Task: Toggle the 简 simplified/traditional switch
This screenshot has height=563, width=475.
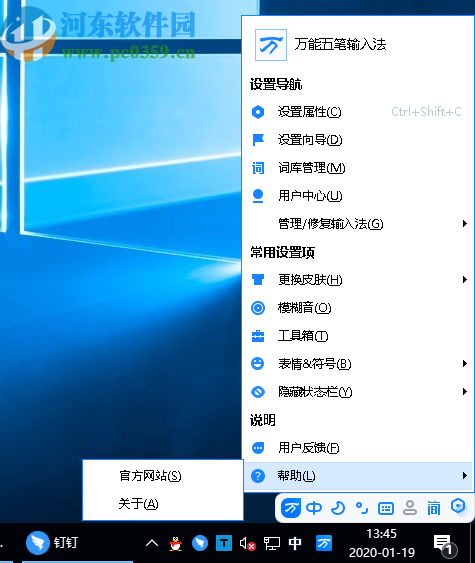Action: click(434, 508)
